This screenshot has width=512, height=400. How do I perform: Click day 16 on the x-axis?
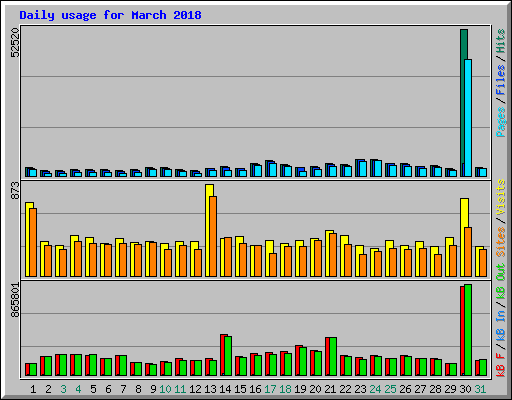pyautogui.click(x=255, y=389)
